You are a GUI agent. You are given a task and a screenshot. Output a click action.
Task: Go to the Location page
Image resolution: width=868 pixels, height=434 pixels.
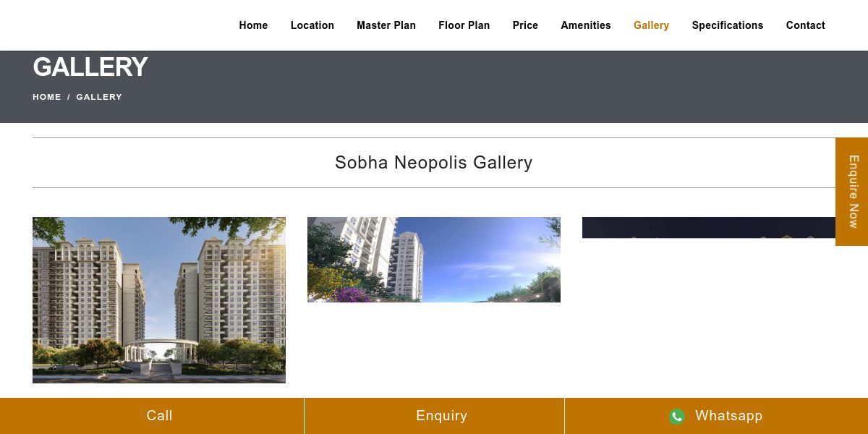312,25
